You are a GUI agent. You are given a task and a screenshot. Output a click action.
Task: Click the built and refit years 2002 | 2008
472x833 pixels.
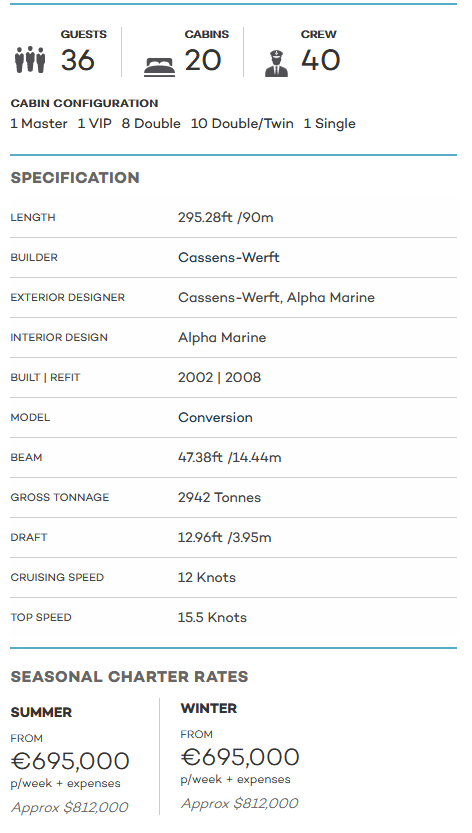pyautogui.click(x=220, y=378)
